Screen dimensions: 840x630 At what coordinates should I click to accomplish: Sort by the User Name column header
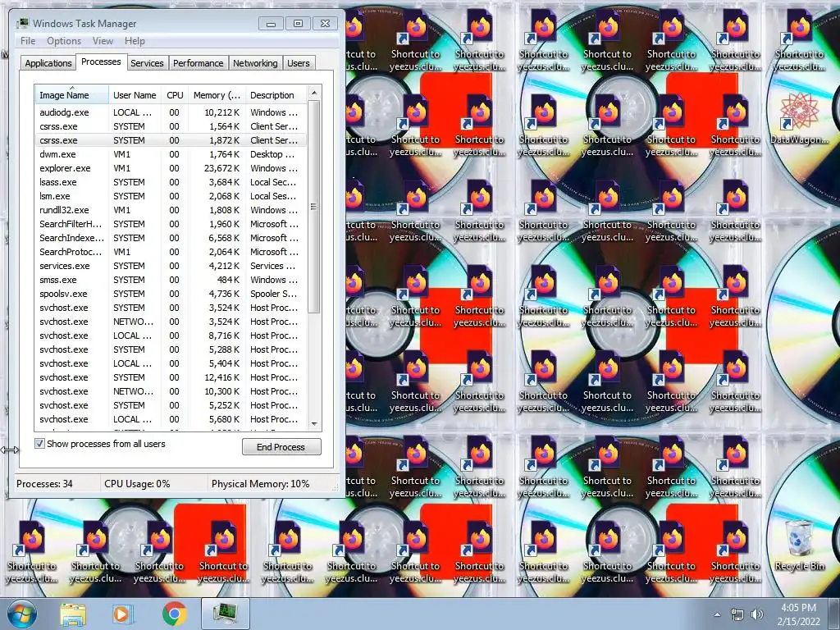(135, 95)
